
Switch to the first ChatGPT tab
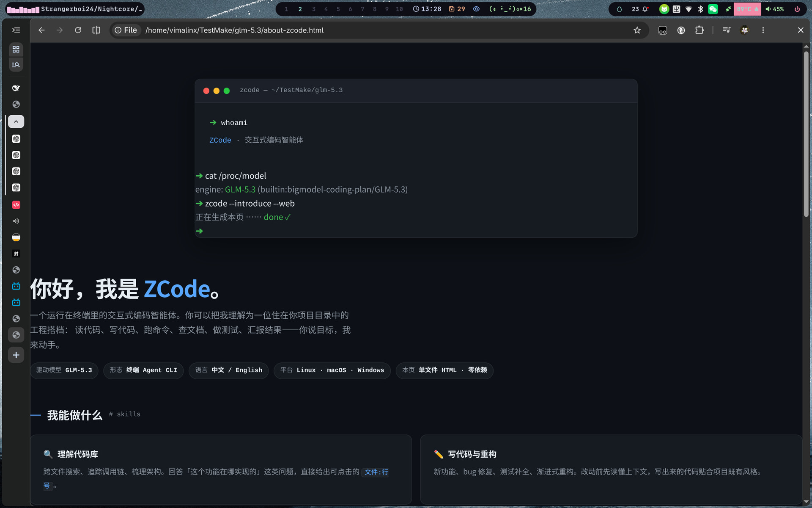tap(16, 139)
